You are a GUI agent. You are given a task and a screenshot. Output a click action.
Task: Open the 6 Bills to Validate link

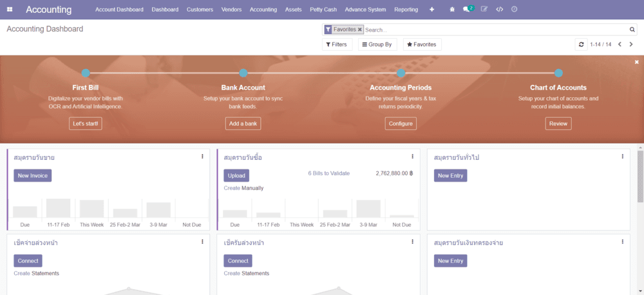coord(329,173)
